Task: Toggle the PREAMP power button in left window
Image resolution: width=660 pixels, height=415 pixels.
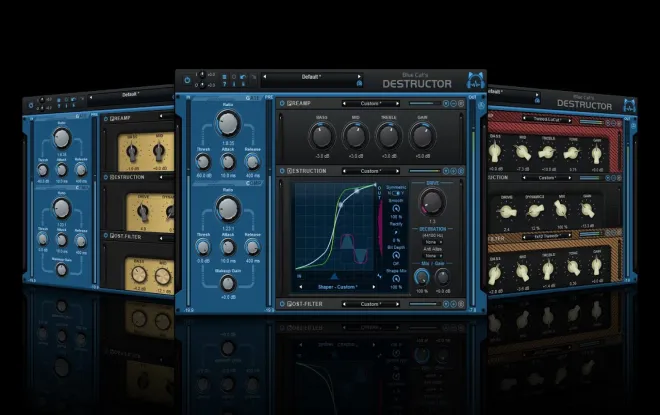Action: pos(106,119)
